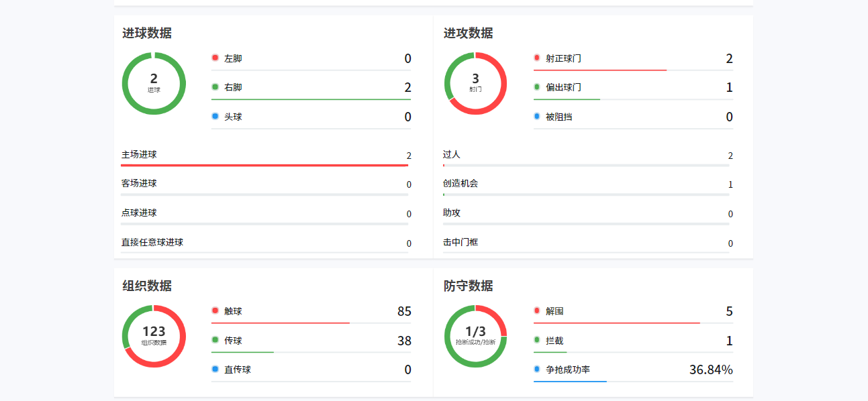Select the red 射正球门 indicator dot
868x401 pixels.
tap(537, 58)
